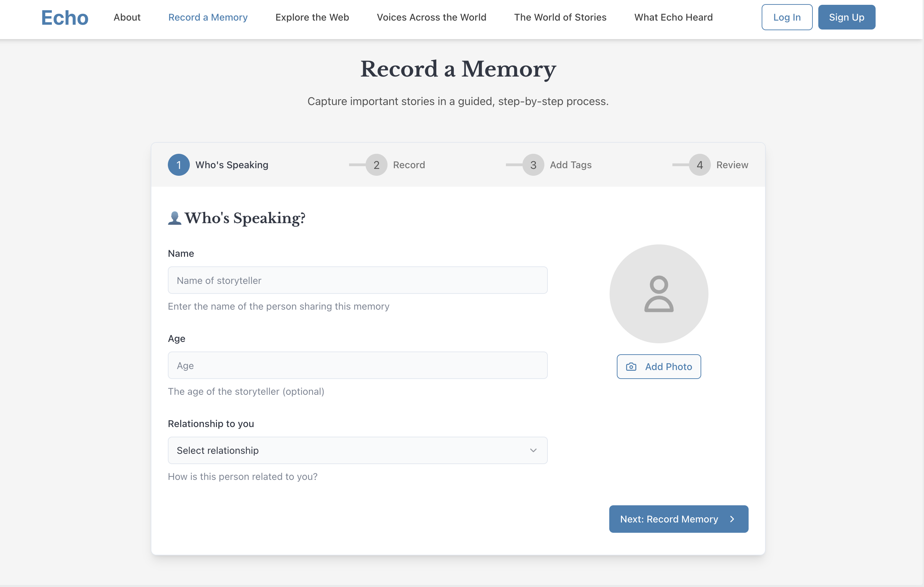Go to Explore the Web page
924x587 pixels.
click(312, 17)
